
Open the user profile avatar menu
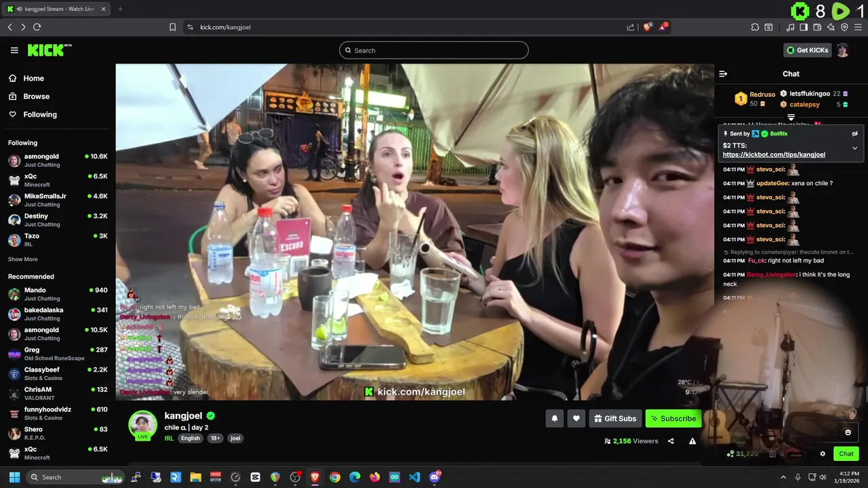pyautogui.click(x=842, y=50)
